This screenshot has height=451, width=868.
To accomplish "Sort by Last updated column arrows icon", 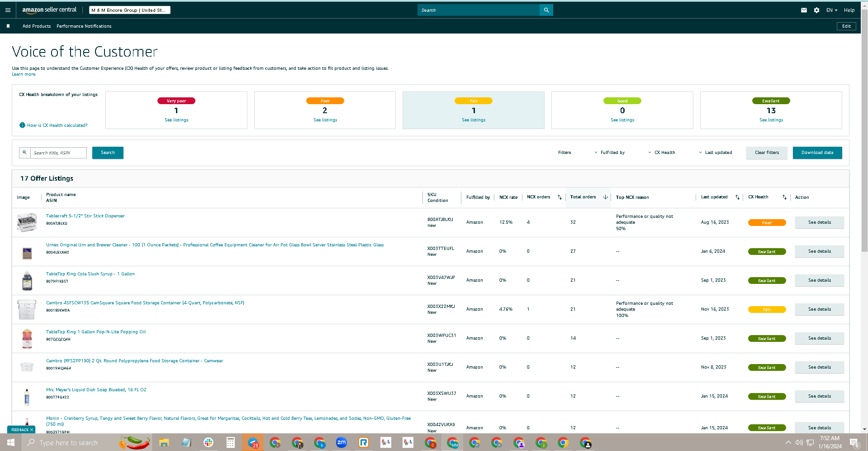I will coord(737,197).
